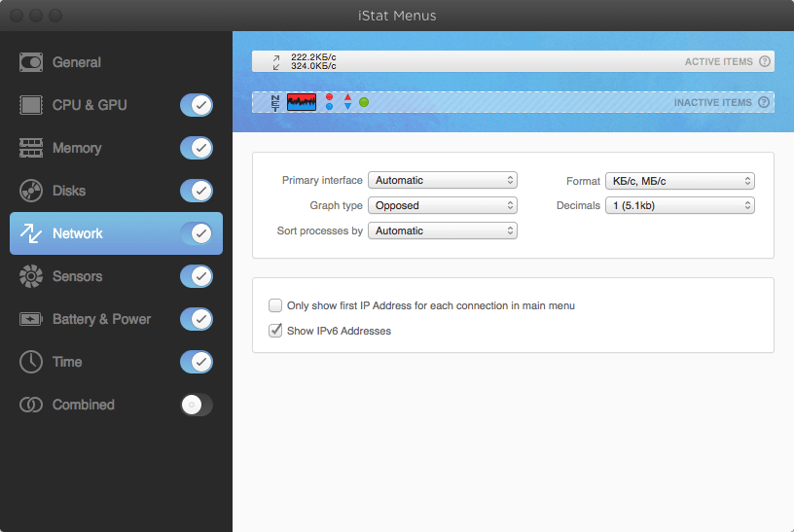794x532 pixels.
Task: Open Inactive Items help question mark
Action: pyautogui.click(x=764, y=102)
